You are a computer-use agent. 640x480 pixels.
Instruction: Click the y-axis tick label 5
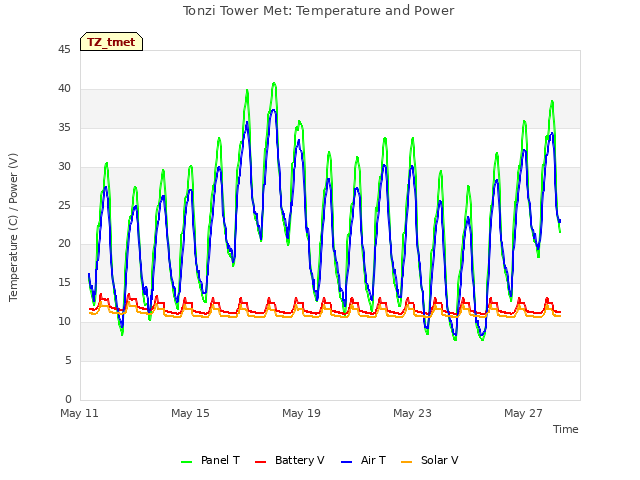coord(68,360)
